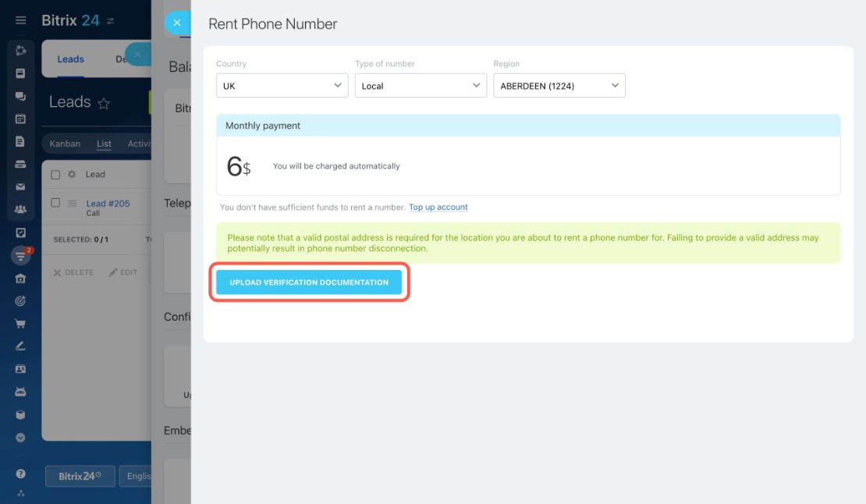Click the connected circles icon atop sidebar
The width and height of the screenshot is (866, 504).
tap(20, 51)
